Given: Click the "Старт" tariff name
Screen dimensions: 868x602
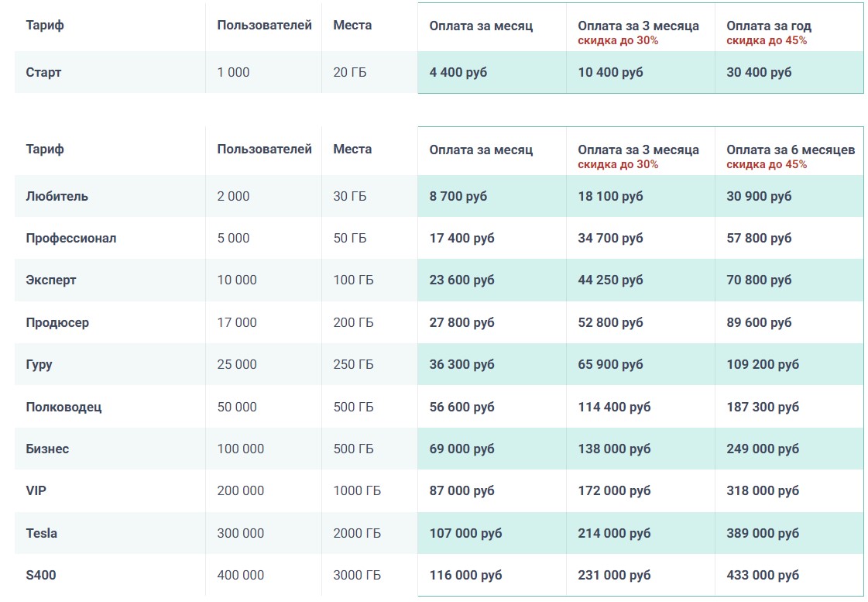Looking at the screenshot, I should pos(43,72).
